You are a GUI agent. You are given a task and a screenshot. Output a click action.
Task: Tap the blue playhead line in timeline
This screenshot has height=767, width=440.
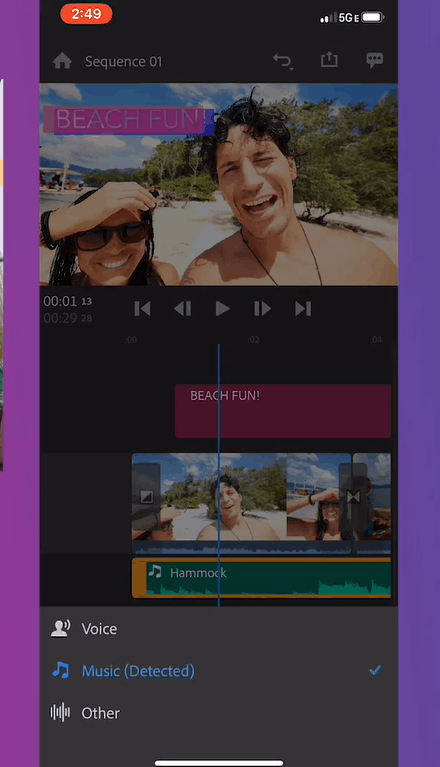tap(219, 474)
